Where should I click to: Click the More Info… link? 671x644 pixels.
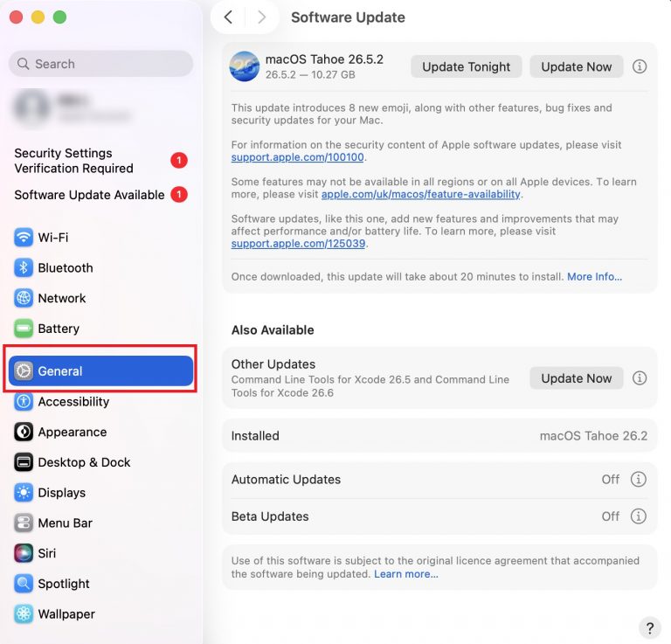click(x=594, y=276)
